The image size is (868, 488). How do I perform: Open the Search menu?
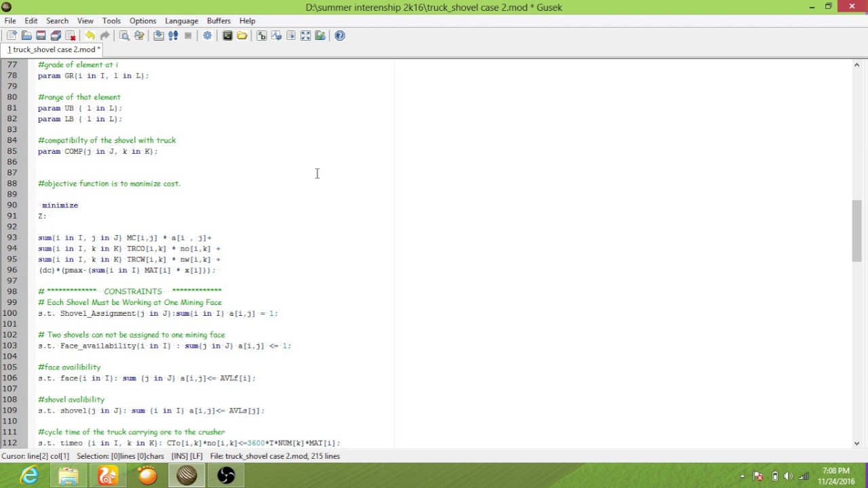pos(57,21)
